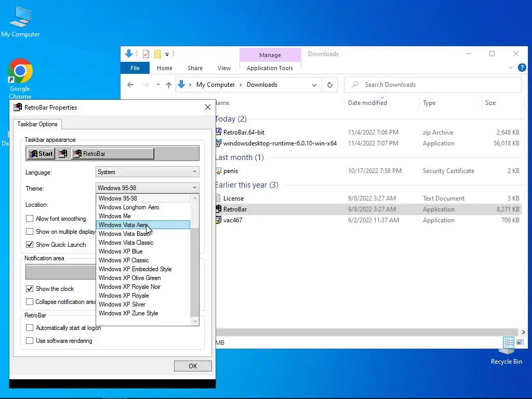The width and height of the screenshot is (532, 399).
Task: Choose Windows Longhorn Aero theme option
Action: [x=143, y=207]
